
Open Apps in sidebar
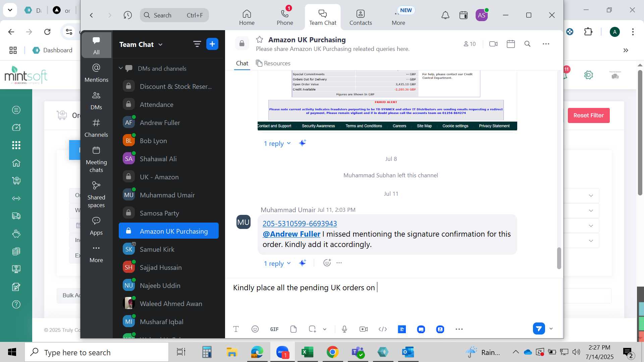pos(96,226)
